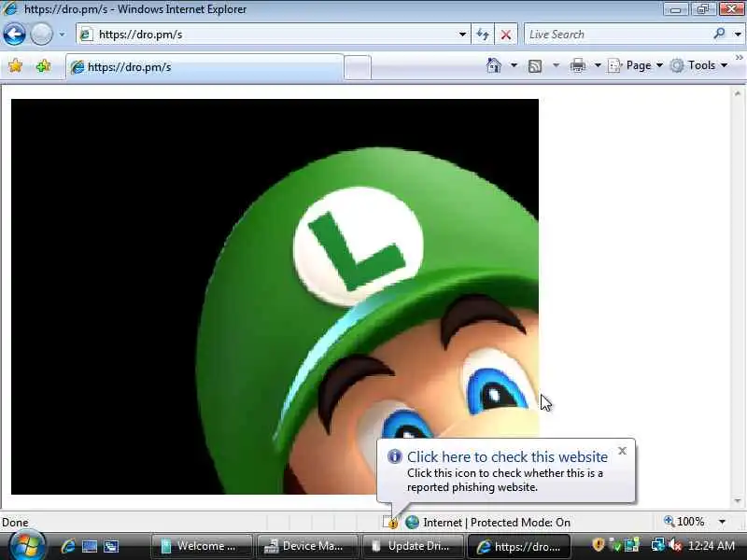Print the page with the printer icon
The width and height of the screenshot is (747, 560).
coord(577,65)
